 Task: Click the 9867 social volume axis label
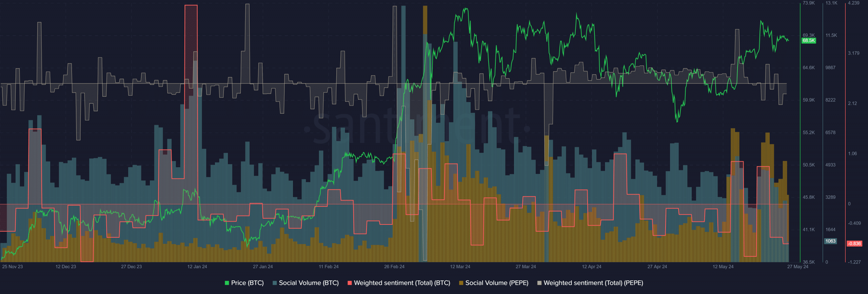tap(830, 68)
